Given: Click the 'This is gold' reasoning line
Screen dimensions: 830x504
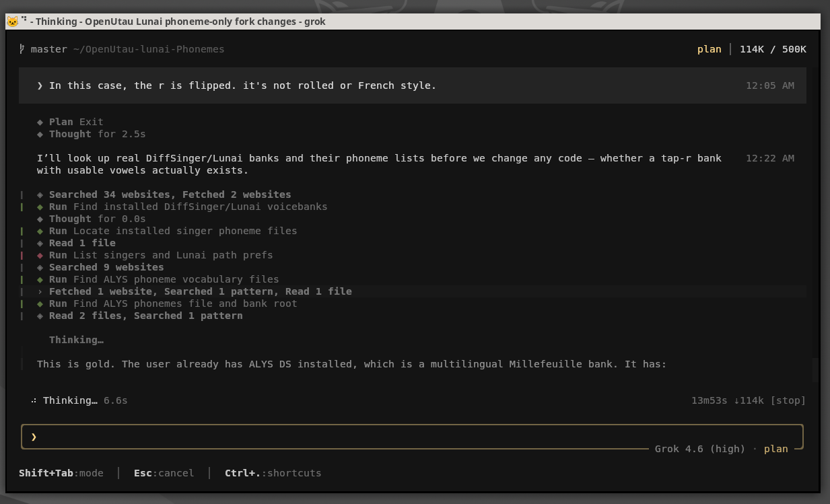Looking at the screenshot, I should (351, 364).
